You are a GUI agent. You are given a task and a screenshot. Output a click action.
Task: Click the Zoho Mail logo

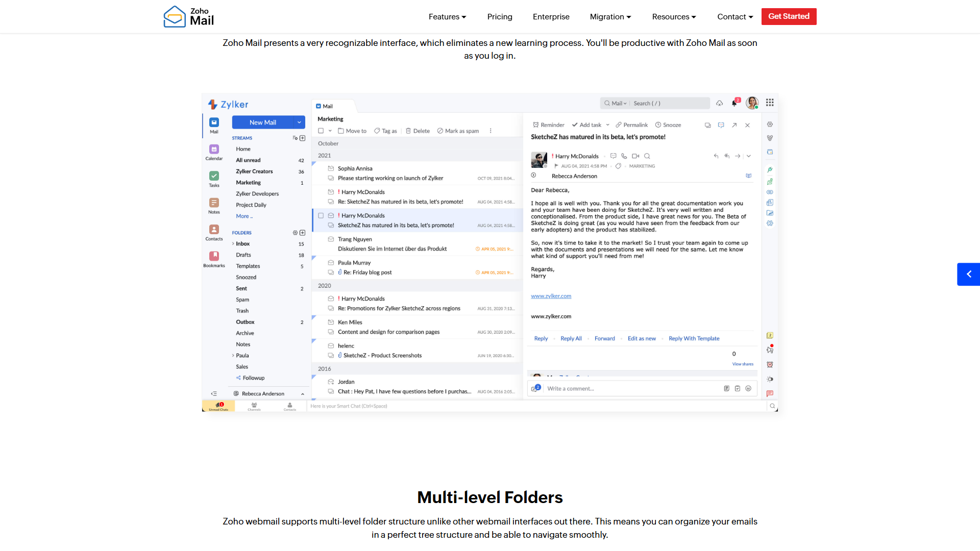pyautogui.click(x=188, y=17)
